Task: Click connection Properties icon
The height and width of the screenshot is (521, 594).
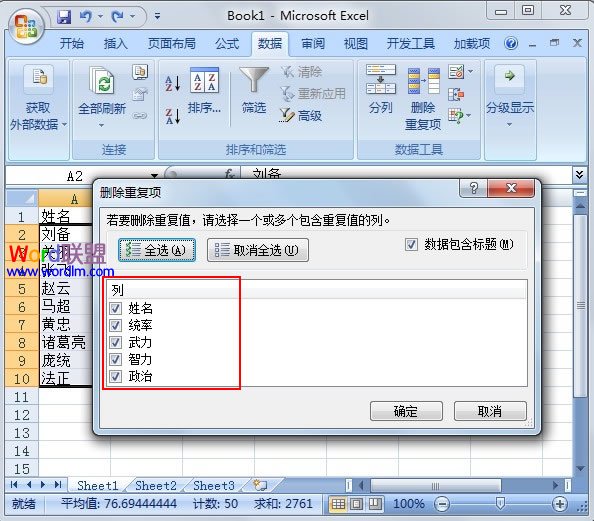Action: coord(140,94)
